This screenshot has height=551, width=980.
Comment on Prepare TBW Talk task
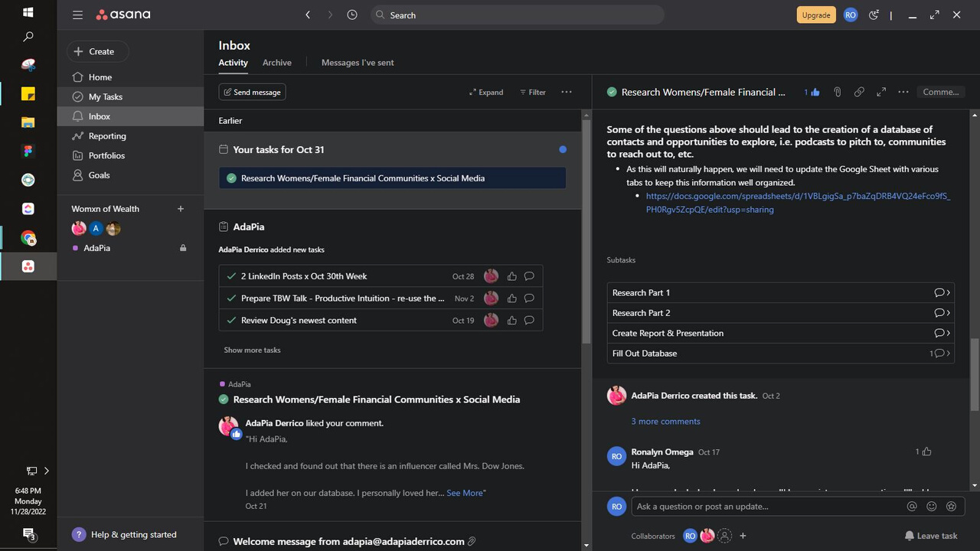[x=529, y=298]
